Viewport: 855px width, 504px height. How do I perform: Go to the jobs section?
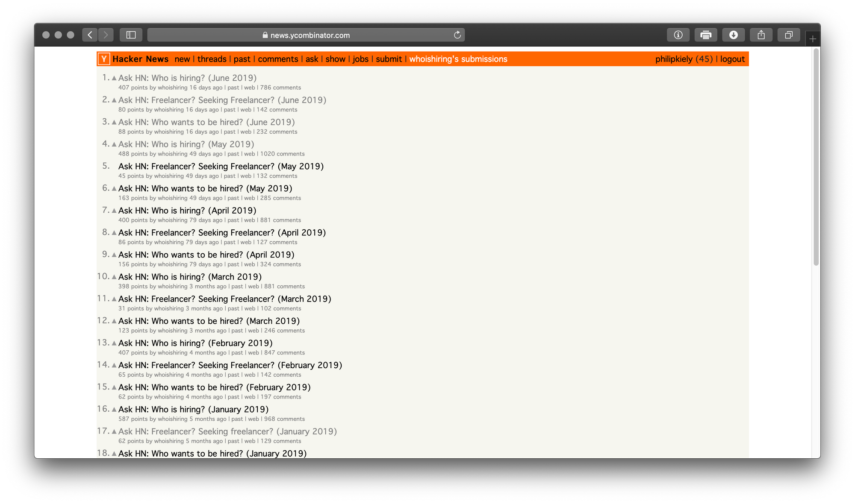[360, 59]
